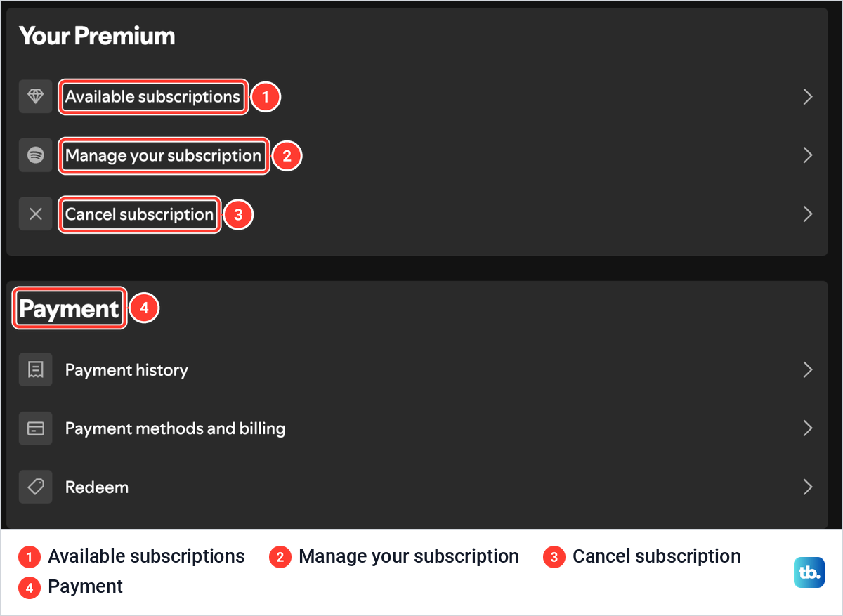
Task: Click the card icon beside Payment methods and billing
Action: 36,428
